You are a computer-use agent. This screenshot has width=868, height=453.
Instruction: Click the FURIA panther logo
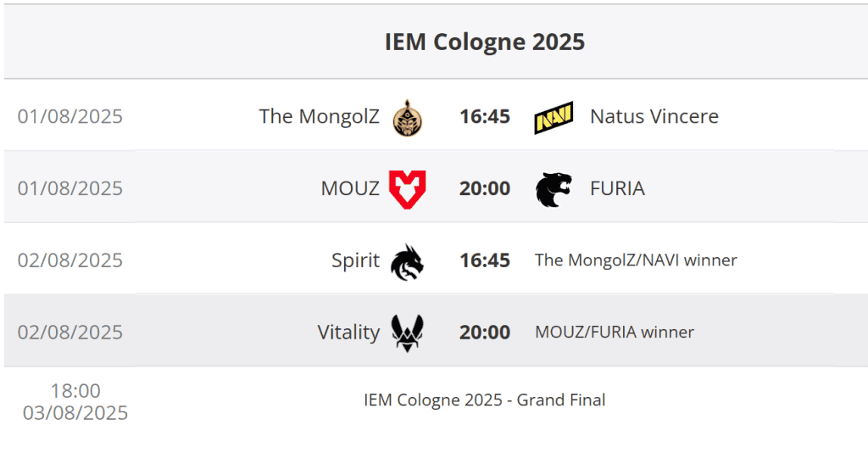point(554,189)
